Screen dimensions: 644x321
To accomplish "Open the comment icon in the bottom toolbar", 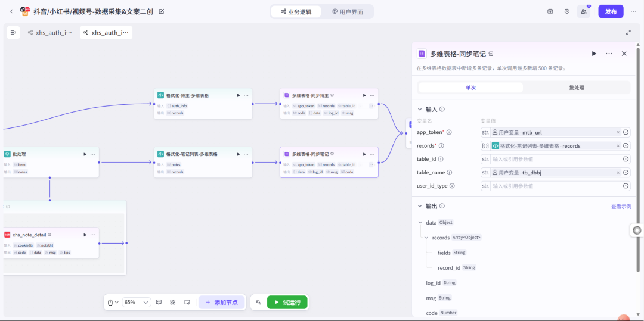I will click(x=159, y=302).
